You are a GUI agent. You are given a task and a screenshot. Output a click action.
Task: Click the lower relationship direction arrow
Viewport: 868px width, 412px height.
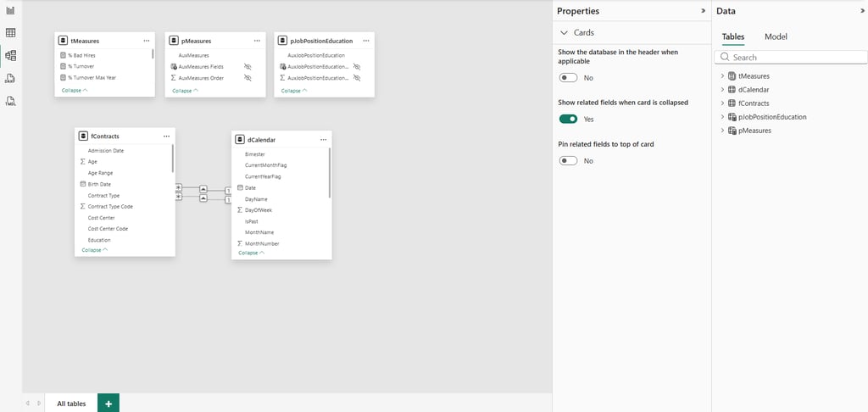(203, 198)
